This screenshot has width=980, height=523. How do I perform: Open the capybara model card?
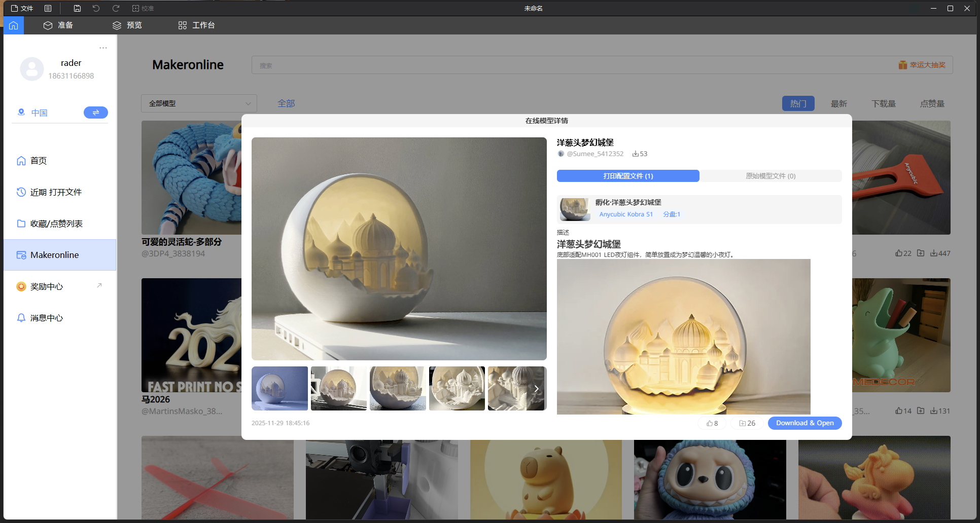(546, 479)
